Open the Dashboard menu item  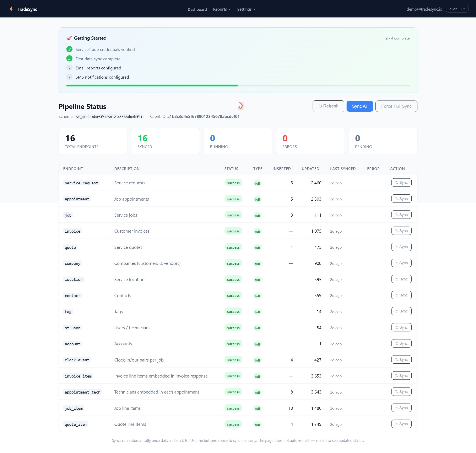coord(197,9)
